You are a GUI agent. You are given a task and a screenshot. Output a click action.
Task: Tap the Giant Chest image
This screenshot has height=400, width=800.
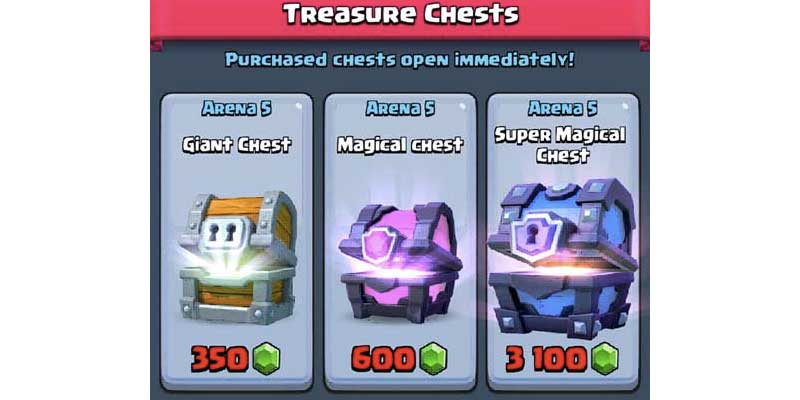click(x=238, y=258)
